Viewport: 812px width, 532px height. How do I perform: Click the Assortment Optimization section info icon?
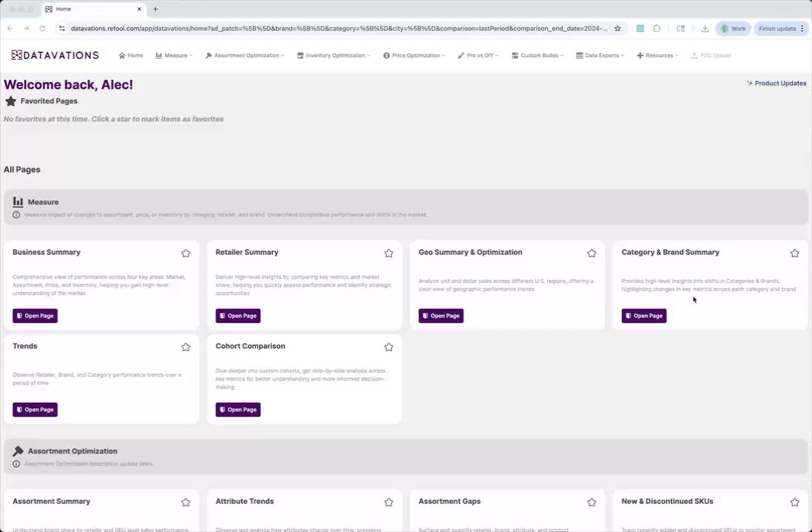(16, 464)
